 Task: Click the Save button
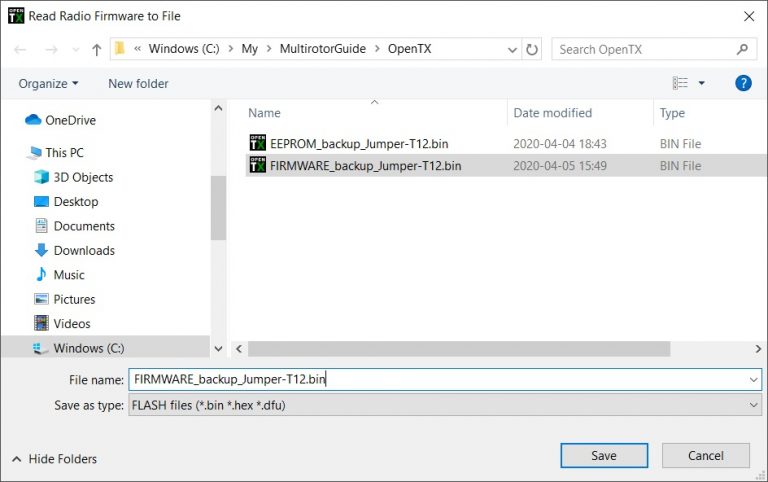click(604, 456)
